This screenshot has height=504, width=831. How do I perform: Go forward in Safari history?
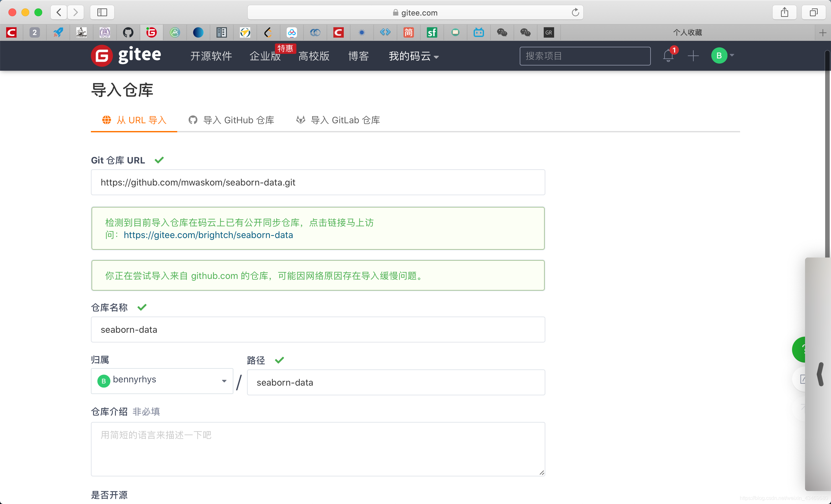point(76,12)
